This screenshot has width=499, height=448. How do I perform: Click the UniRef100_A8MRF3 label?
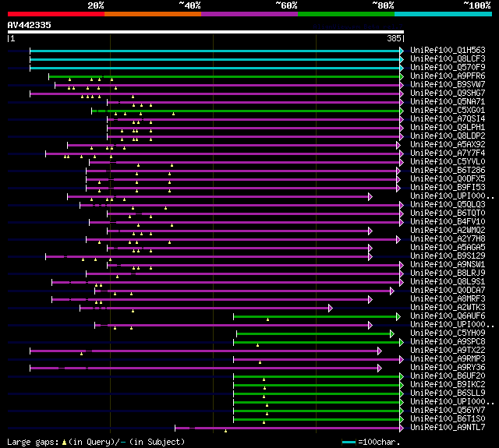coord(448,299)
